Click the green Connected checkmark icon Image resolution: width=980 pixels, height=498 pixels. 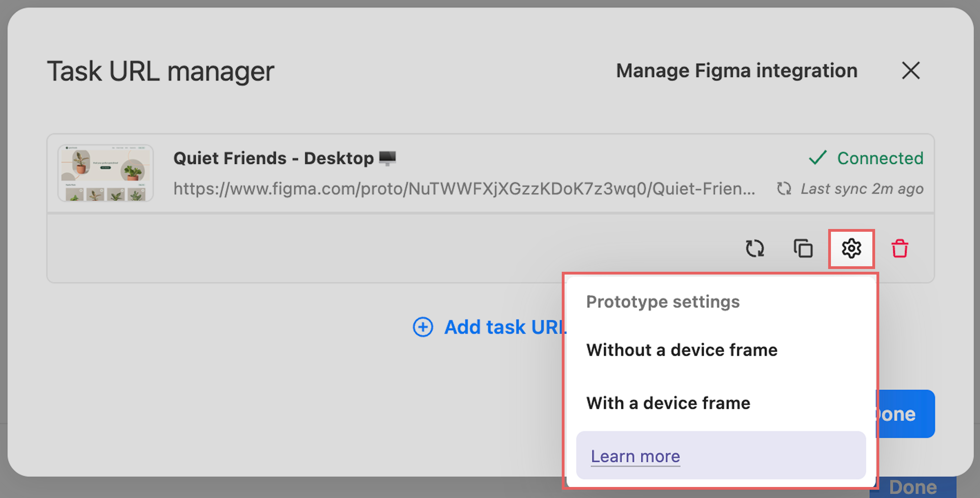[817, 158]
